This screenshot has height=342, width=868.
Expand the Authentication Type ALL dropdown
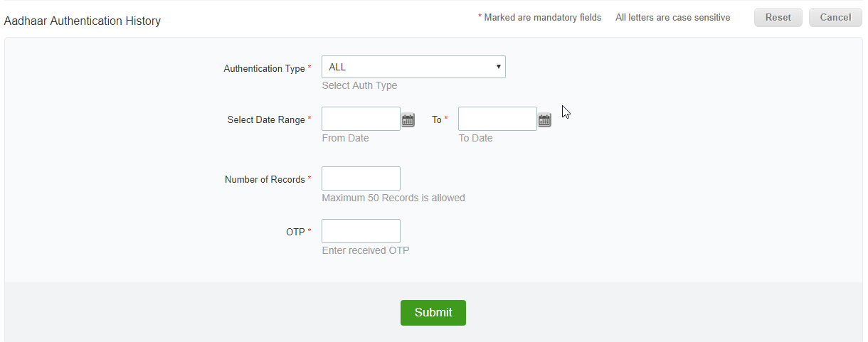coord(413,67)
